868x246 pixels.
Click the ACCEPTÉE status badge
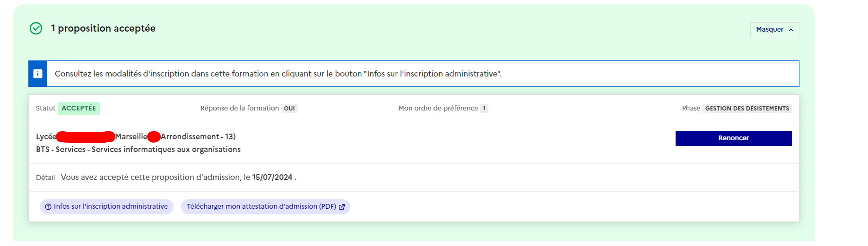[78, 109]
